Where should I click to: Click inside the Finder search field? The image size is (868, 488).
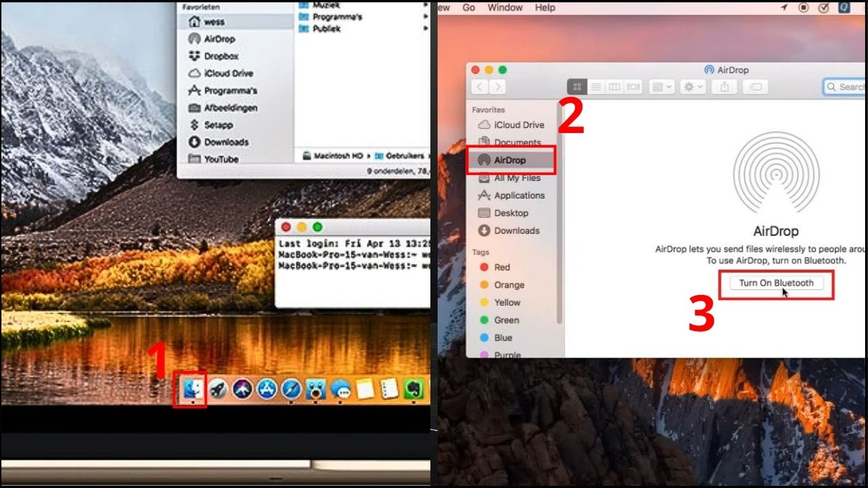848,87
